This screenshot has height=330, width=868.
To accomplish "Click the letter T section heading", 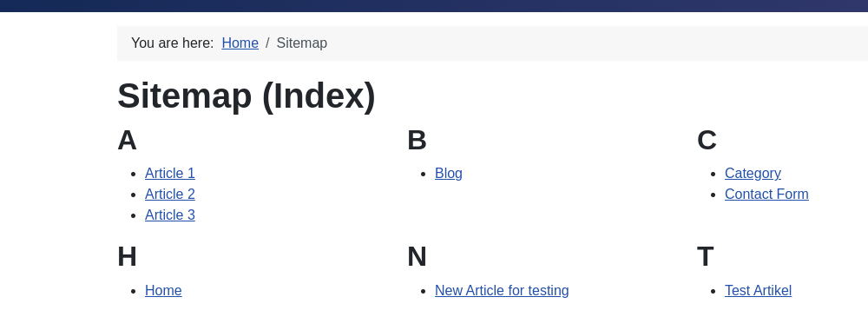I will pos(705,257).
